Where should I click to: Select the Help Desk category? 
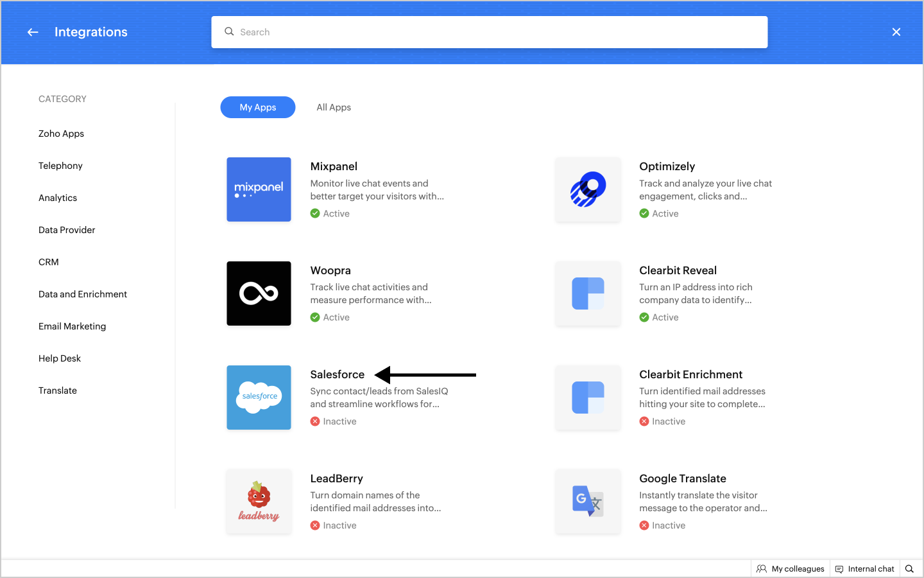[x=60, y=358]
